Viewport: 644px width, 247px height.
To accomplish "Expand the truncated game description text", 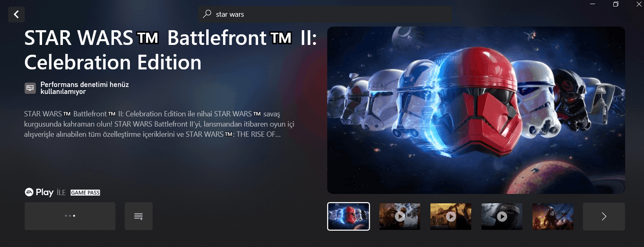I will (x=159, y=124).
